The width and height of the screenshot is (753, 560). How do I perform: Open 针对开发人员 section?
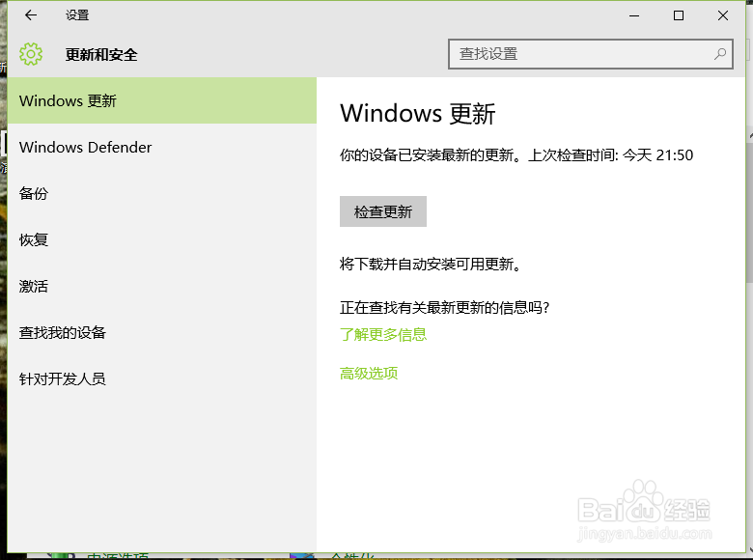click(162, 378)
